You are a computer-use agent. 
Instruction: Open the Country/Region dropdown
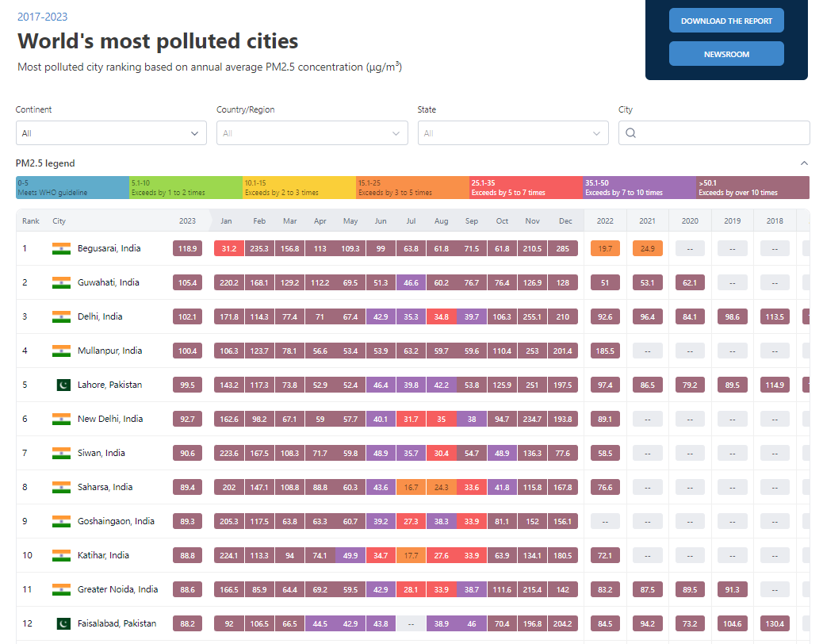point(312,133)
